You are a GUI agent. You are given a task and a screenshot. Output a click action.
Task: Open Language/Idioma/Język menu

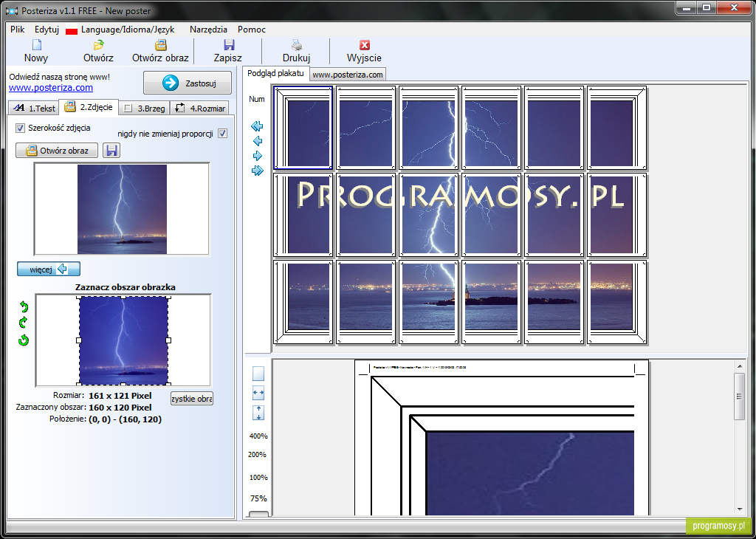click(128, 30)
